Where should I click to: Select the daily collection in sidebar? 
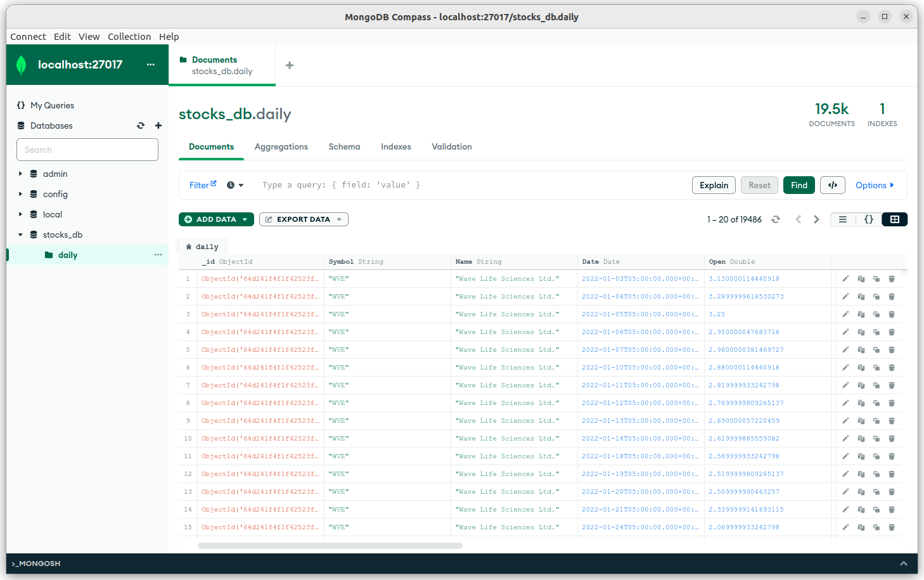tap(87, 255)
